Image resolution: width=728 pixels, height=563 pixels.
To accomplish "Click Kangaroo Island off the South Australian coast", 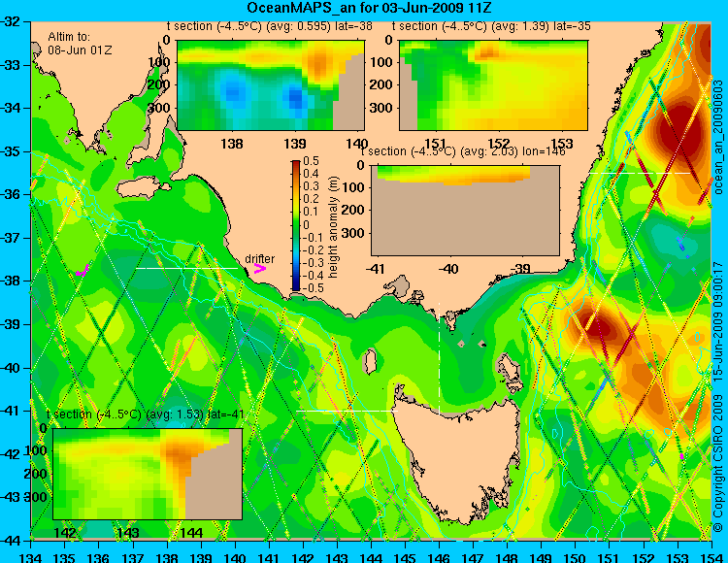I will click(x=143, y=187).
